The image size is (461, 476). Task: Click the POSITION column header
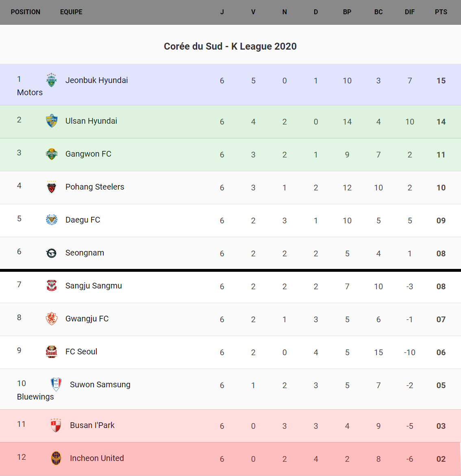pos(26,12)
